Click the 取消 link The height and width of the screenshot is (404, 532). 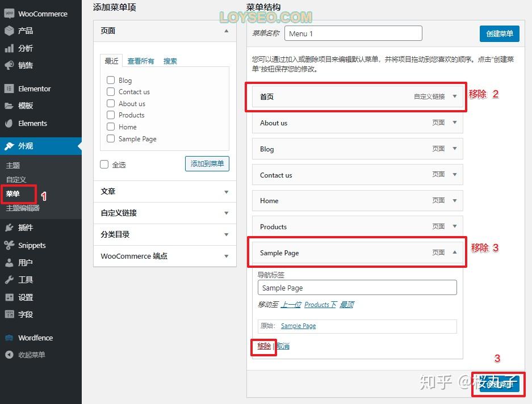(283, 346)
